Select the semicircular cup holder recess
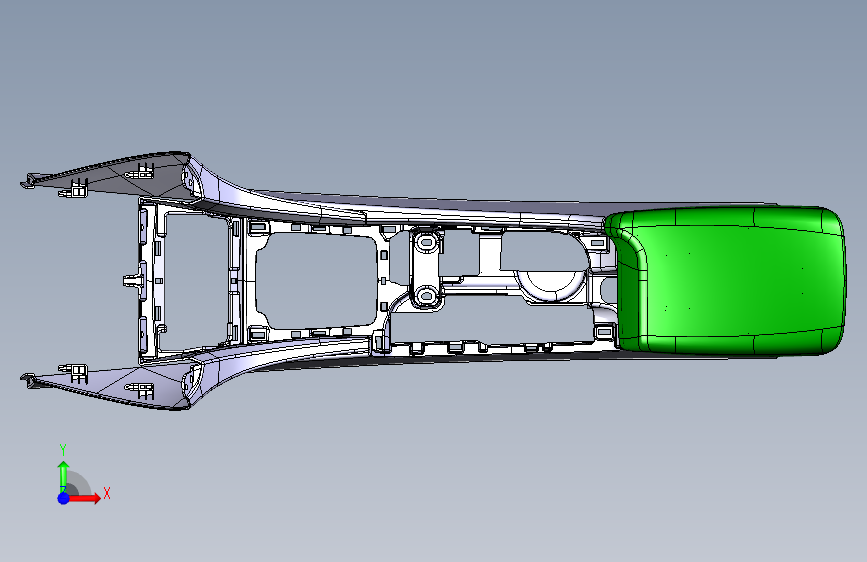The image size is (867, 562). click(x=550, y=285)
